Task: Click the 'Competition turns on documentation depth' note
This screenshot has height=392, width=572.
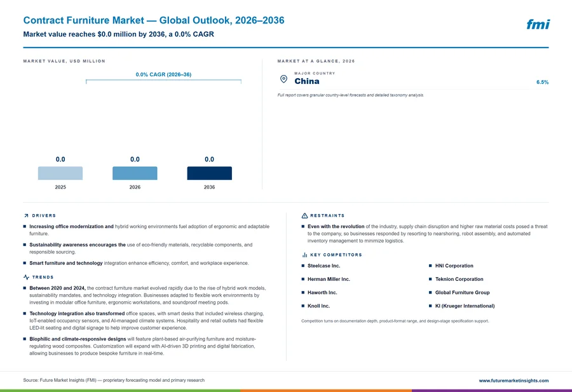Action: pos(395,321)
